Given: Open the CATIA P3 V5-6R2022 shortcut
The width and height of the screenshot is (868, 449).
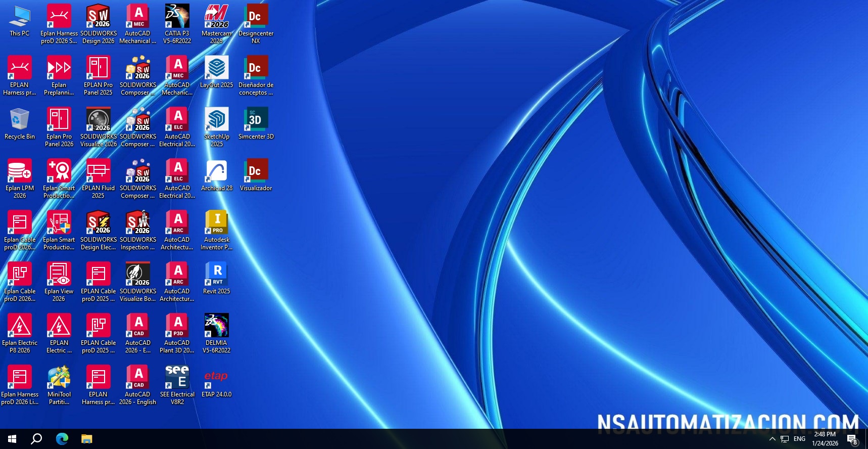Looking at the screenshot, I should click(177, 24).
